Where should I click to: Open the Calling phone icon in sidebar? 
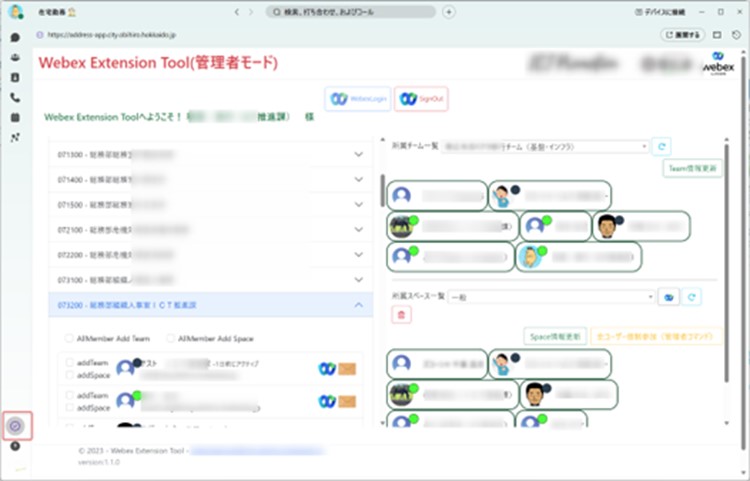click(x=15, y=98)
